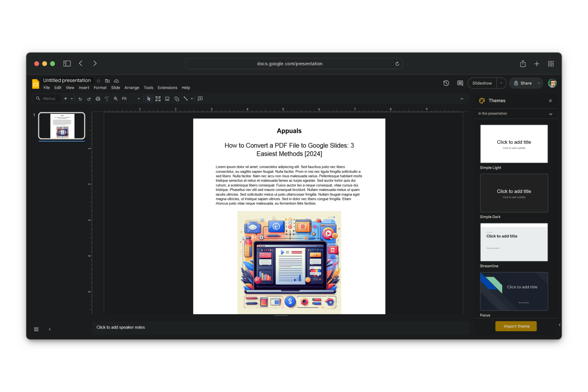Open the comments panel icon
The width and height of the screenshot is (588, 392).
point(460,83)
